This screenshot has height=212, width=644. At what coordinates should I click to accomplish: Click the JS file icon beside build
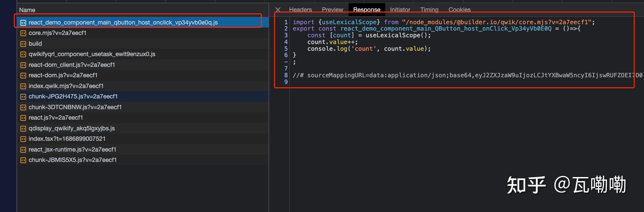23,44
